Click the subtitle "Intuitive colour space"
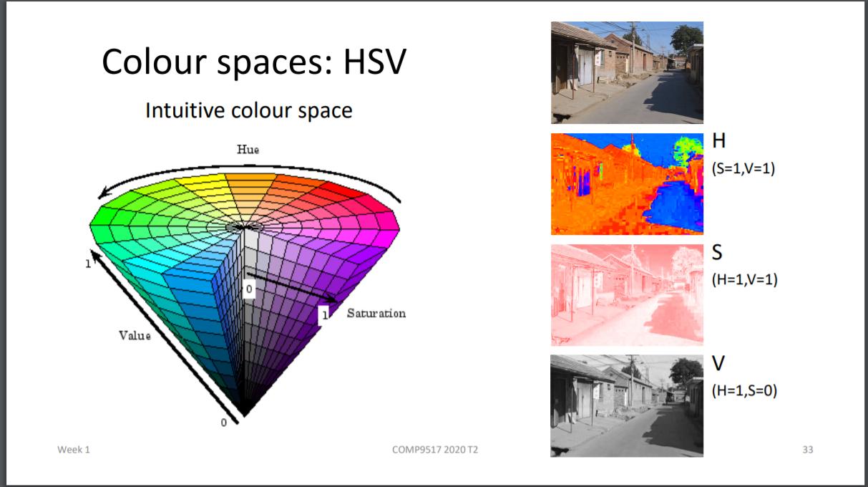The width and height of the screenshot is (868, 487). pos(248,111)
